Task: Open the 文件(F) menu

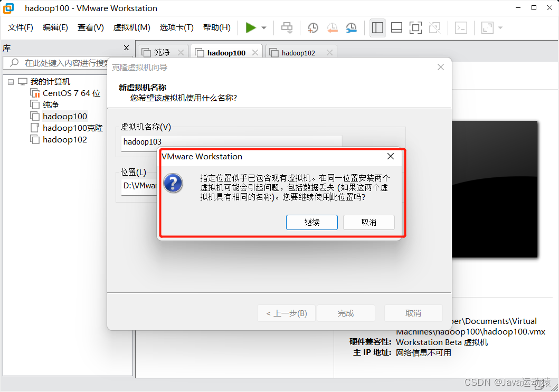Action: 20,27
